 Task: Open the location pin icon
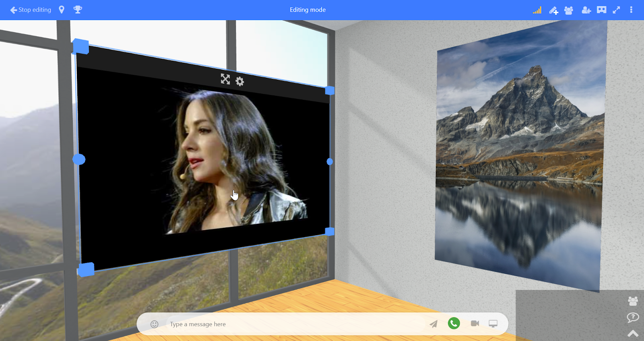click(x=62, y=10)
